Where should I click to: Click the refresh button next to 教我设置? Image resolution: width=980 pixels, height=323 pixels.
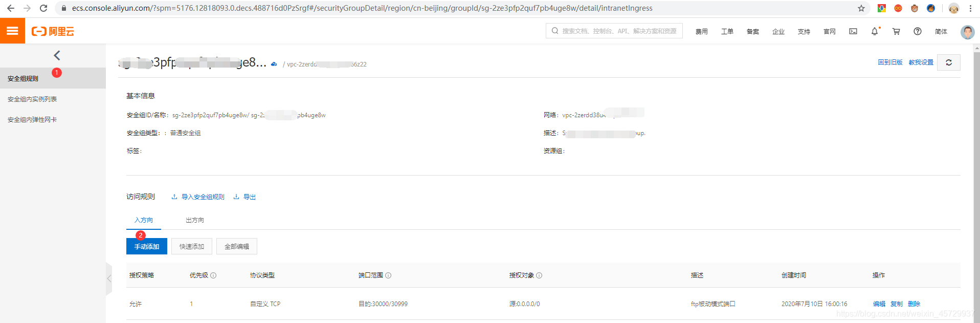click(x=949, y=62)
